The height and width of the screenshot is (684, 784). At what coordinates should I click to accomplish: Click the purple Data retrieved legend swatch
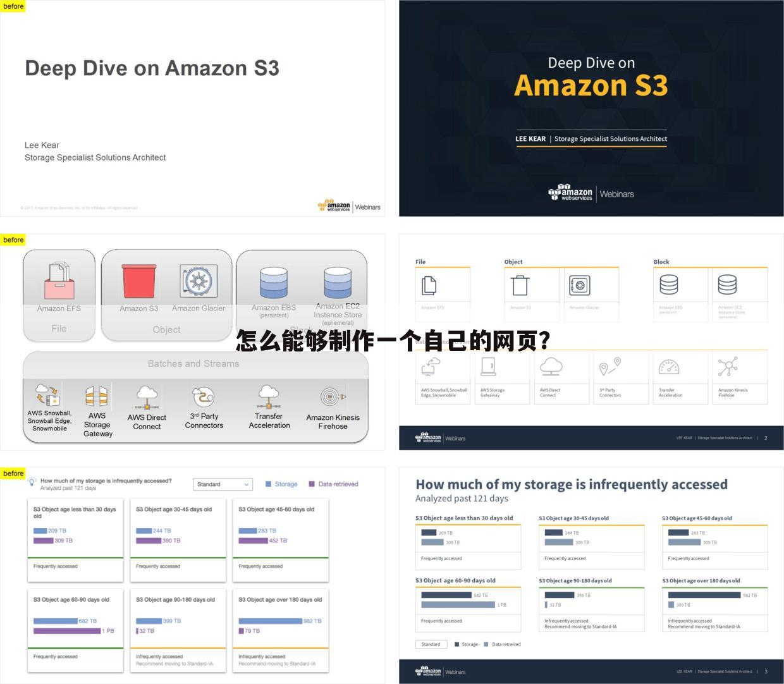[x=312, y=484]
